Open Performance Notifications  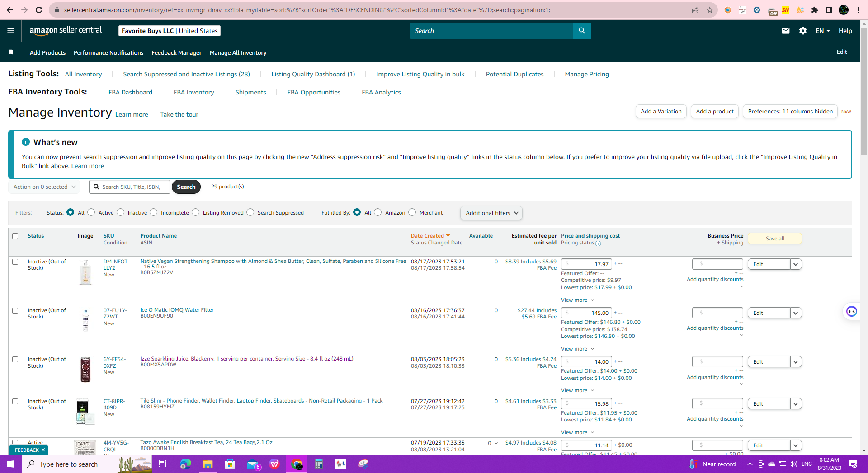108,52
